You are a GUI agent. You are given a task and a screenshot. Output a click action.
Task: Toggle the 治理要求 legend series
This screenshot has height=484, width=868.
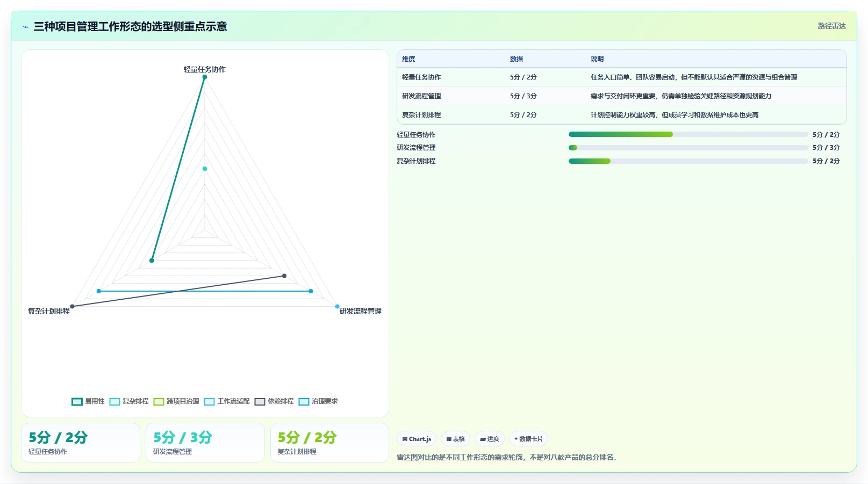[x=318, y=401]
